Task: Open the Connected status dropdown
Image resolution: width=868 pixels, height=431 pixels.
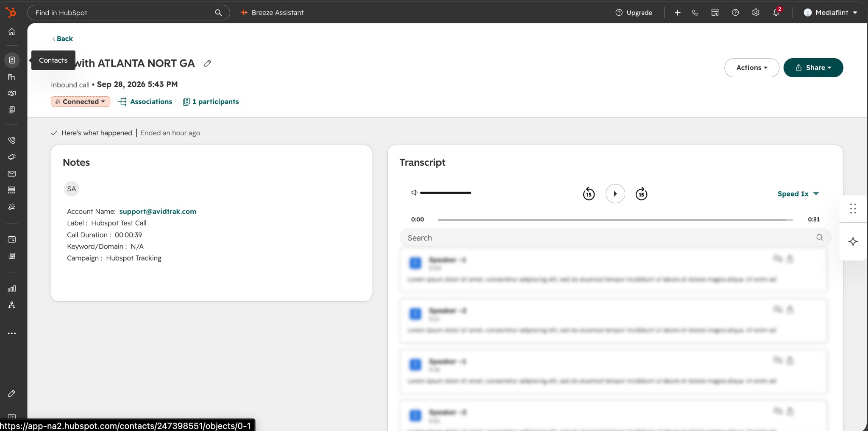Action: [81, 102]
